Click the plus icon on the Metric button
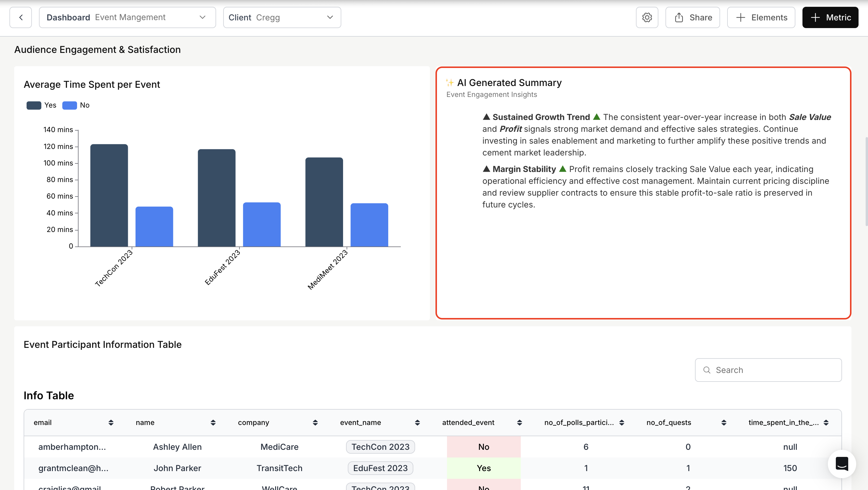The image size is (868, 490). point(815,17)
